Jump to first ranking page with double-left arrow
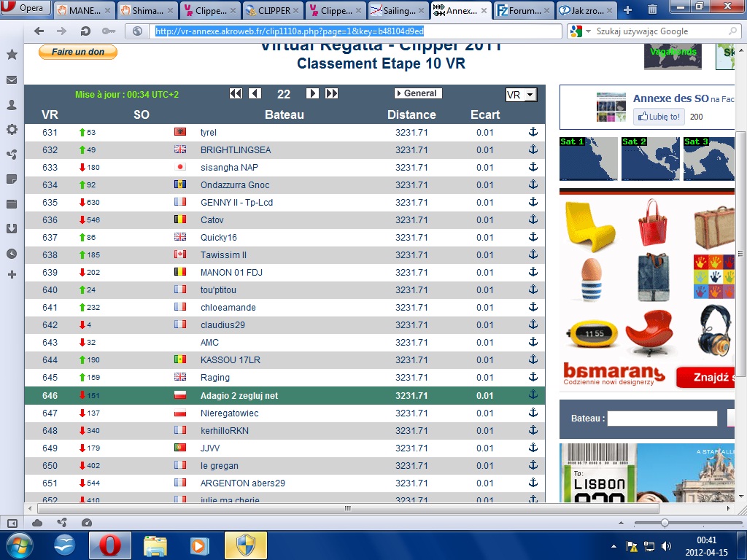The image size is (747, 560). point(236,93)
